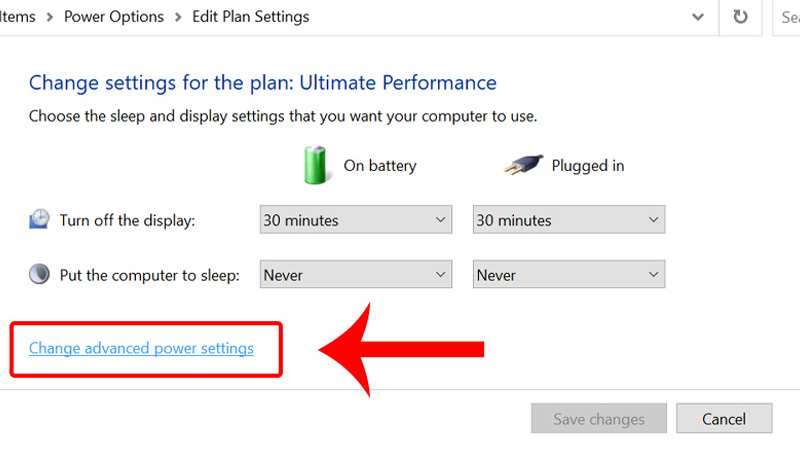Open the Plugged in sleep dropdown
800x450 pixels.
568,274
